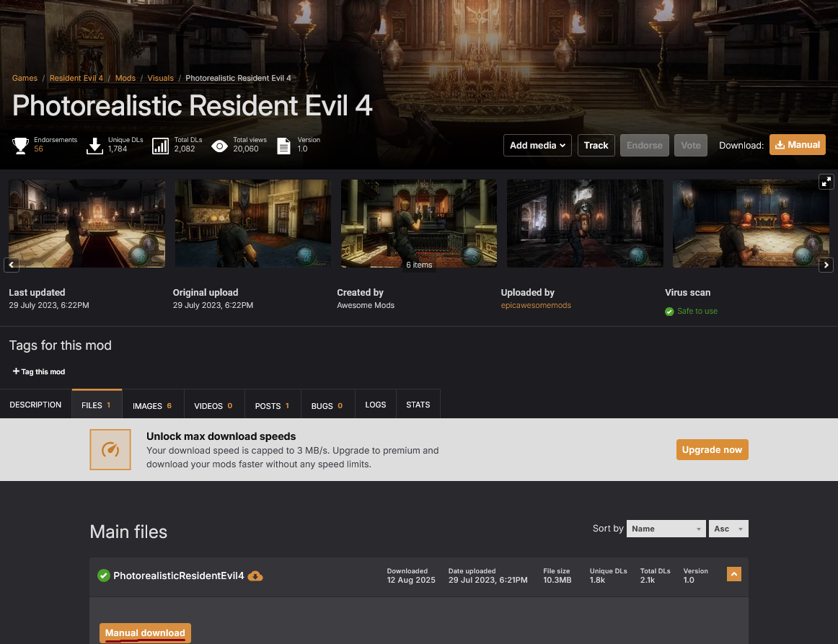Click the Endorsements trophy icon
This screenshot has width=838, height=644.
click(x=20, y=146)
